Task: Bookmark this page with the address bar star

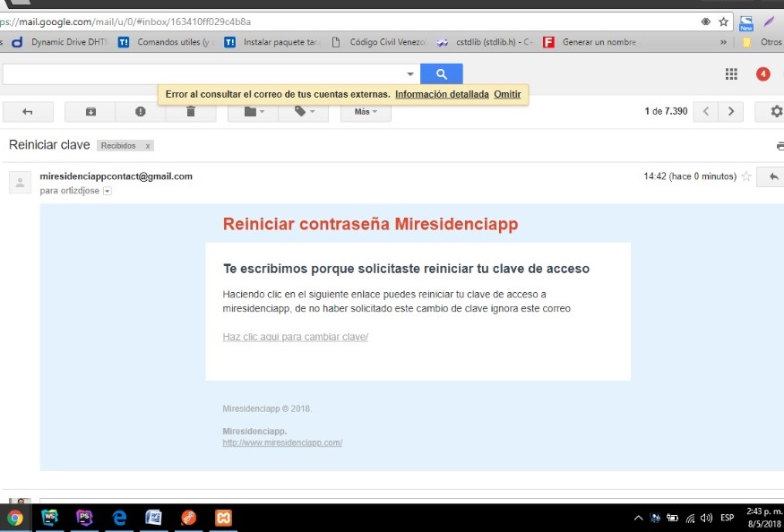Action: pyautogui.click(x=723, y=21)
